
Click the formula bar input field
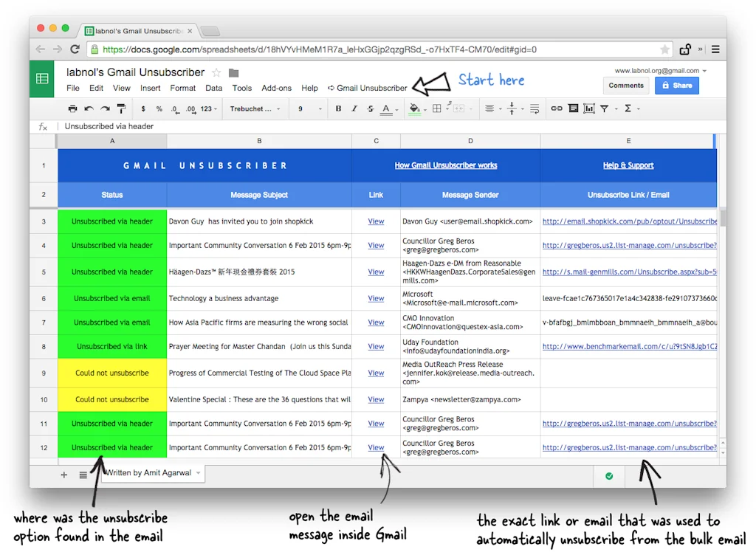click(221, 126)
